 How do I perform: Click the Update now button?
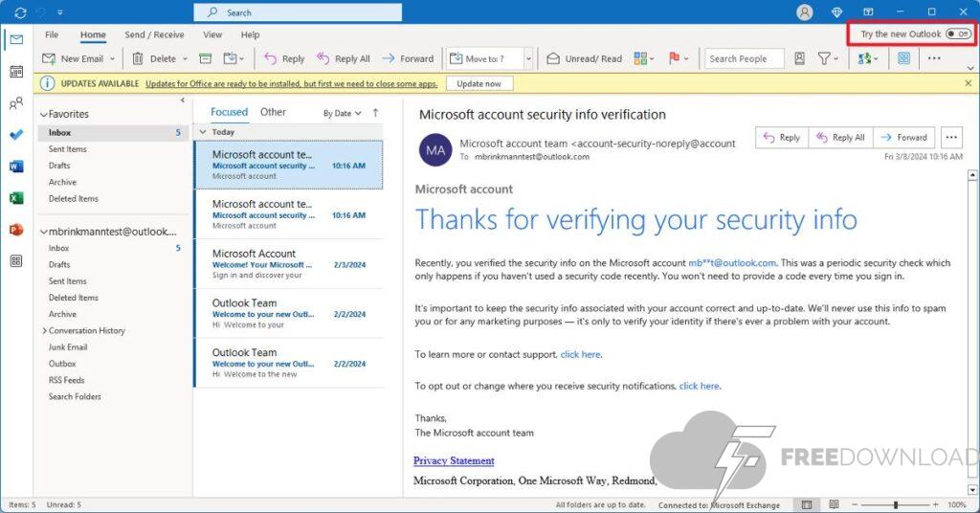click(x=479, y=83)
